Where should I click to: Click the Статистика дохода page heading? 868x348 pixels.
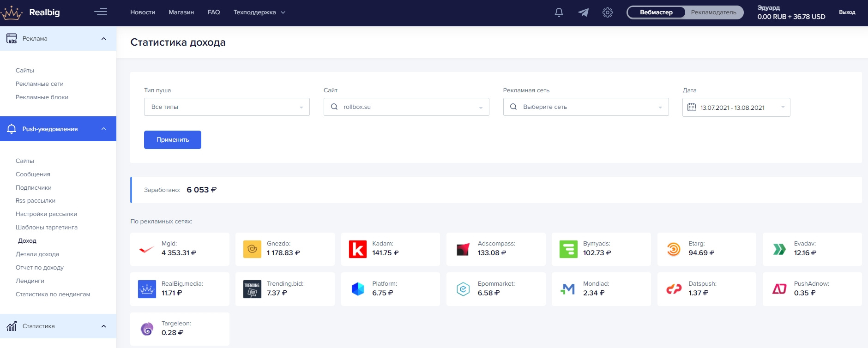(178, 42)
